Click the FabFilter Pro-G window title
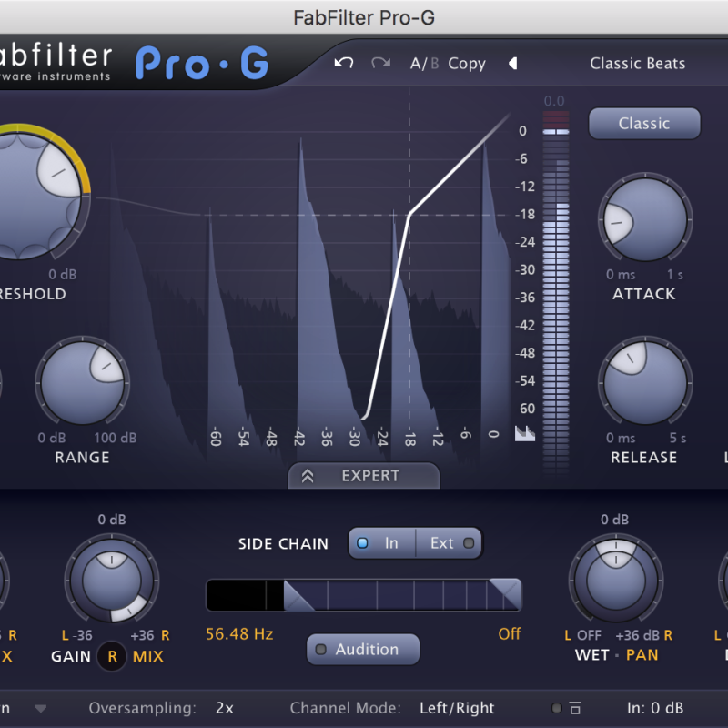 coord(364,17)
